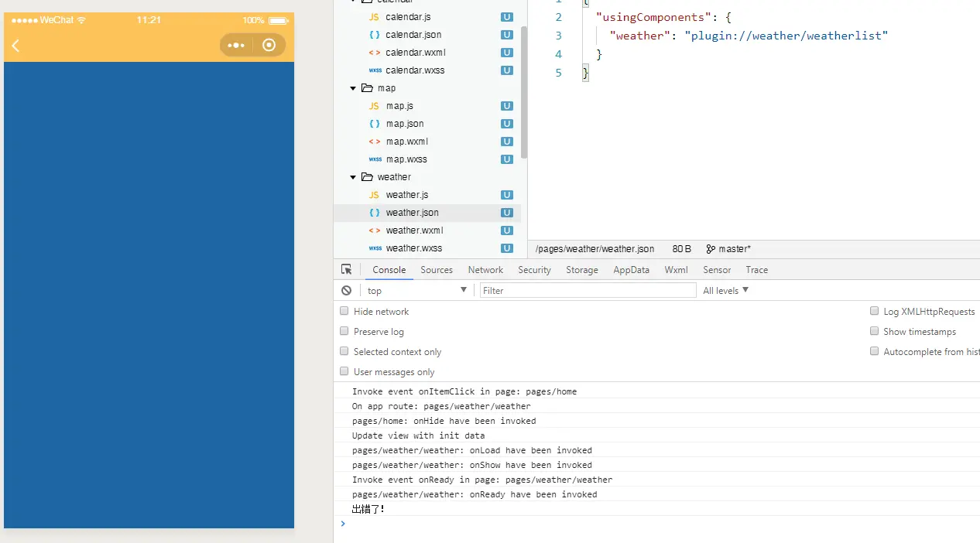
Task: Enable Log XMLHttpRequests checkbox
Action: 874,311
